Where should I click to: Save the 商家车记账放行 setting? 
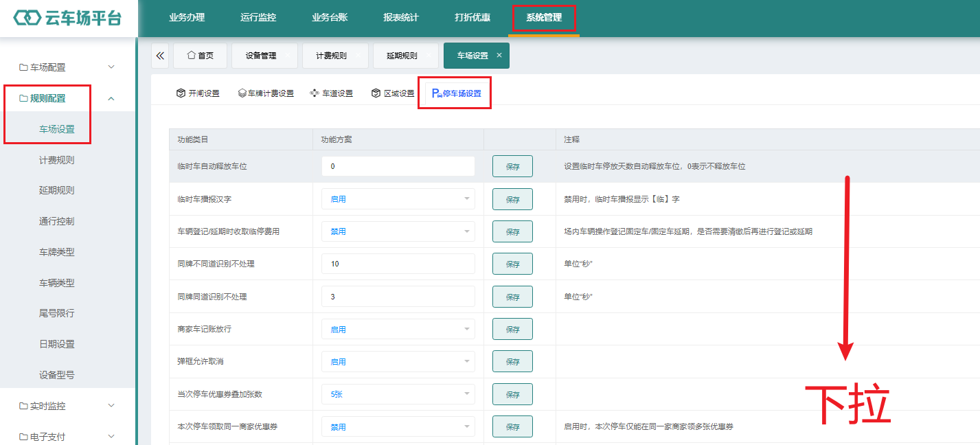click(x=512, y=329)
